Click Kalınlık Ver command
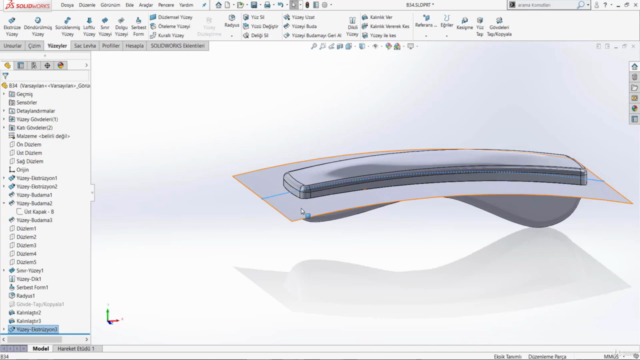The width and height of the screenshot is (640, 360). [377, 18]
